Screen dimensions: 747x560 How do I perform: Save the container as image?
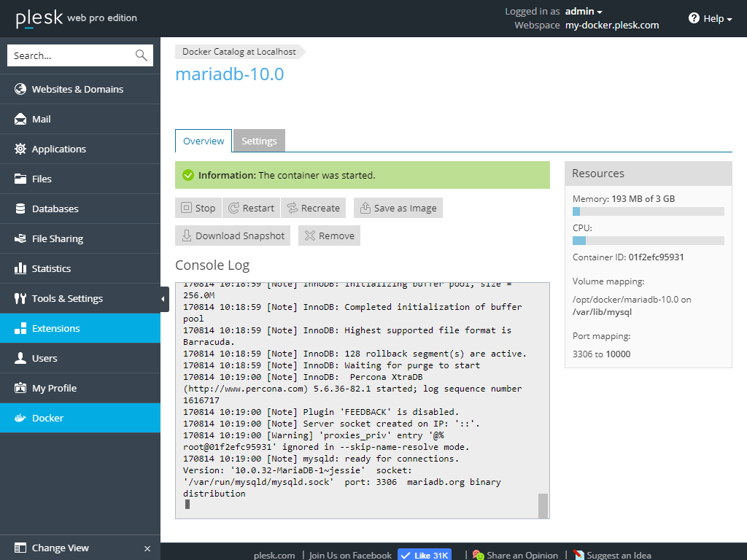tap(398, 208)
